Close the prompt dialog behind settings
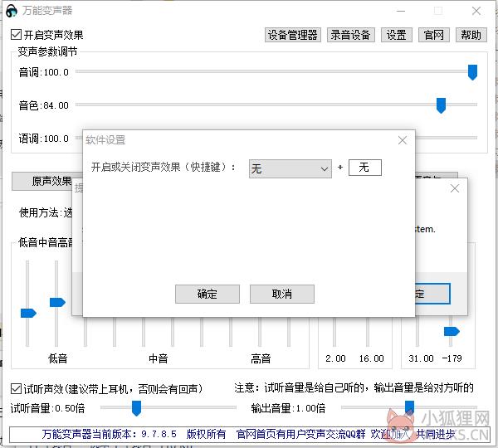Image resolution: width=498 pixels, height=448 pixels. tap(455, 188)
